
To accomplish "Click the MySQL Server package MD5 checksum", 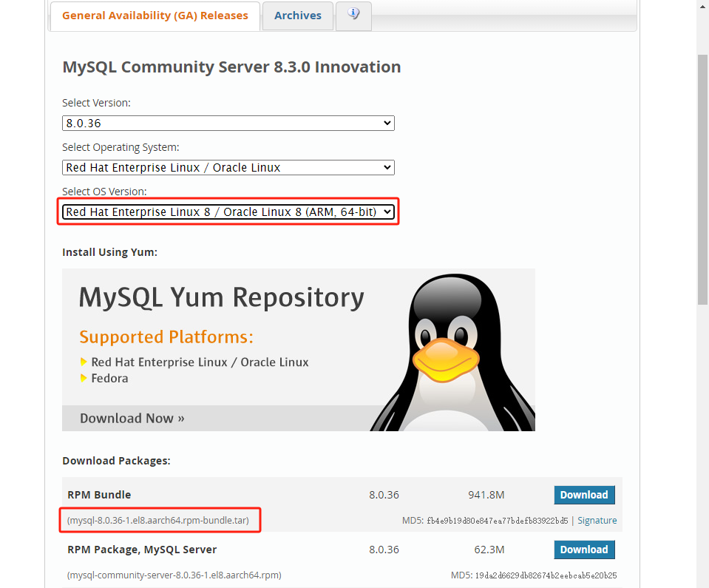I will tap(545, 575).
